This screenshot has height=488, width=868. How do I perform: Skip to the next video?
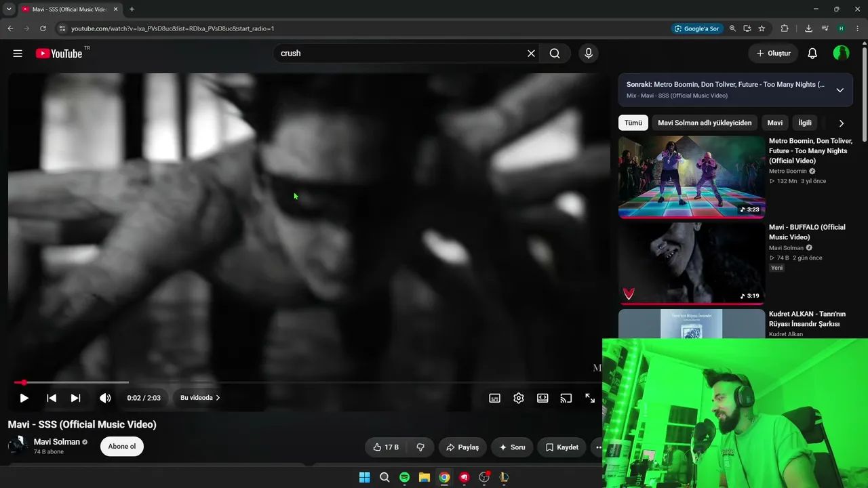76,398
